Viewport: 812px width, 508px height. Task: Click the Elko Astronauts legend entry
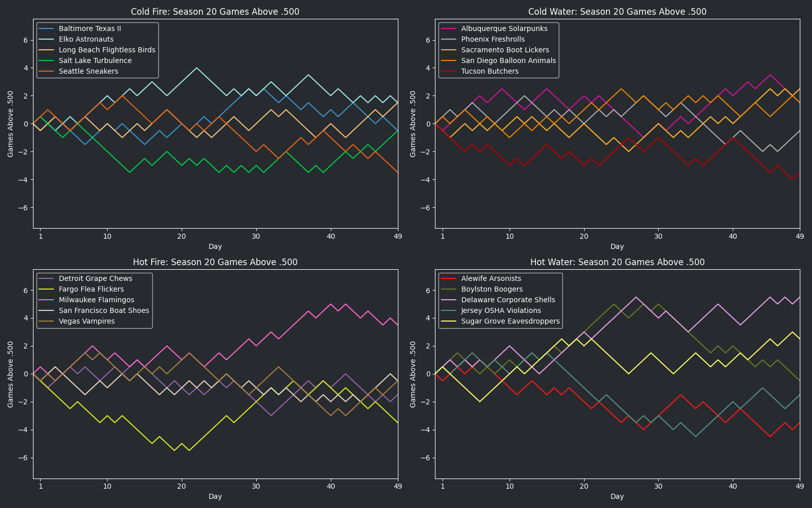[86, 39]
